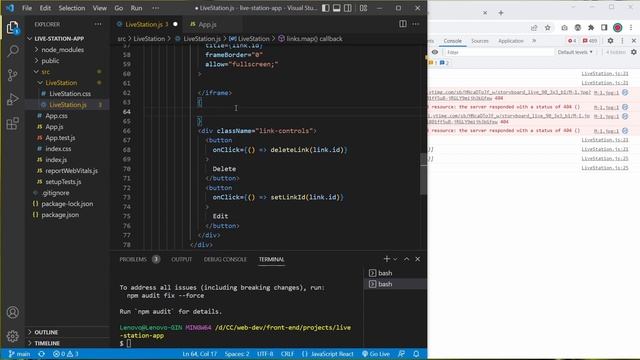Click the split editor right icon
Screen dimensions: 640x360
(x=403, y=24)
